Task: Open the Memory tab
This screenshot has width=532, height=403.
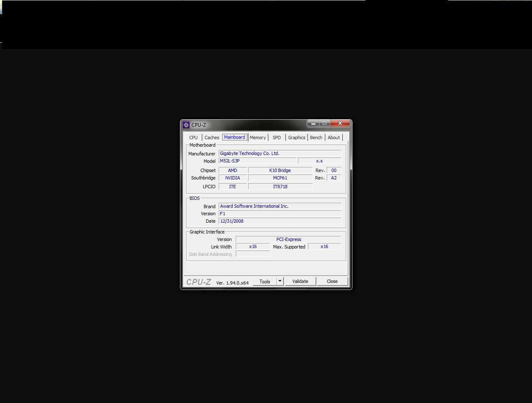Action: pyautogui.click(x=258, y=138)
